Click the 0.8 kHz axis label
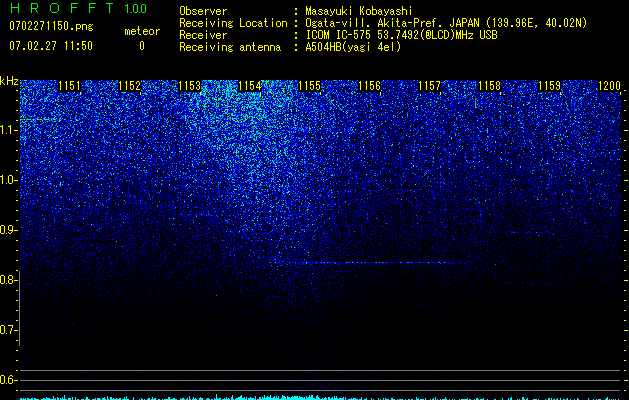 (8, 280)
